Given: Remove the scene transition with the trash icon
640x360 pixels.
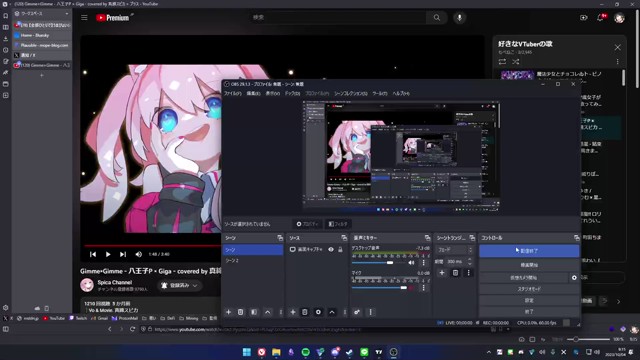Looking at the screenshot, I should pos(455,273).
